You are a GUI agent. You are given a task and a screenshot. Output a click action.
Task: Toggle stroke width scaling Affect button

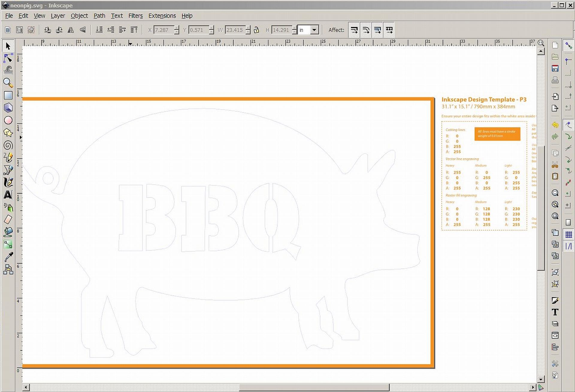click(x=354, y=30)
